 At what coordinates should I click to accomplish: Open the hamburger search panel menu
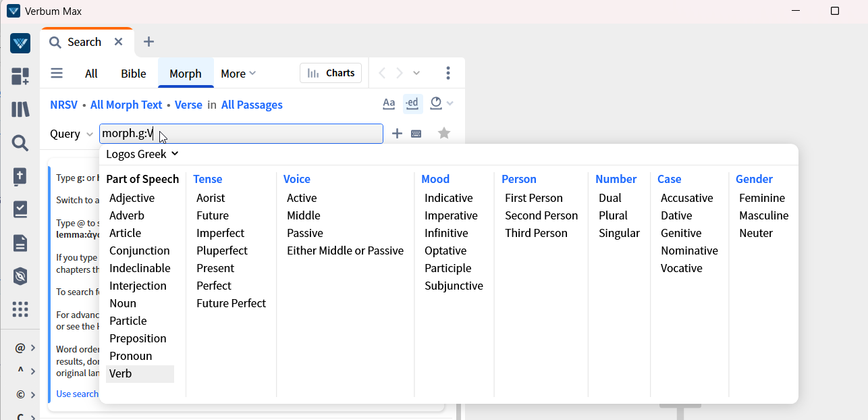pos(57,74)
